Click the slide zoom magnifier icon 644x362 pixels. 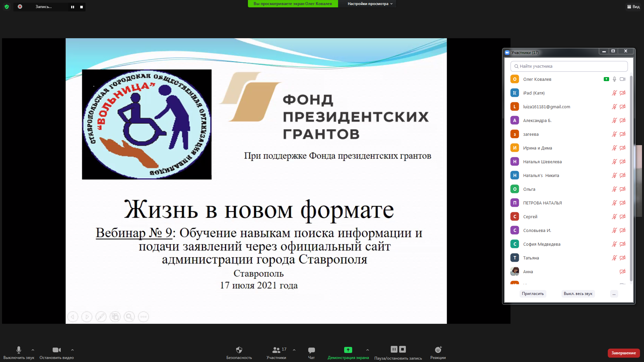129,317
